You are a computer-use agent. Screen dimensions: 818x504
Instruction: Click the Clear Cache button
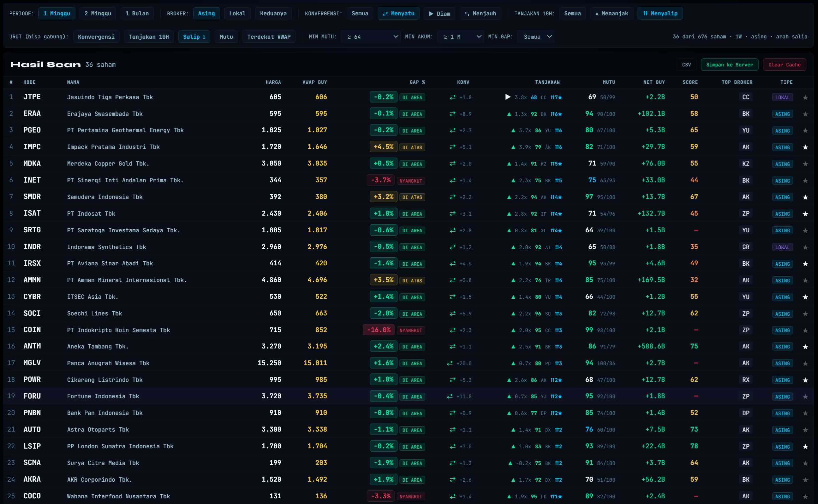785,65
